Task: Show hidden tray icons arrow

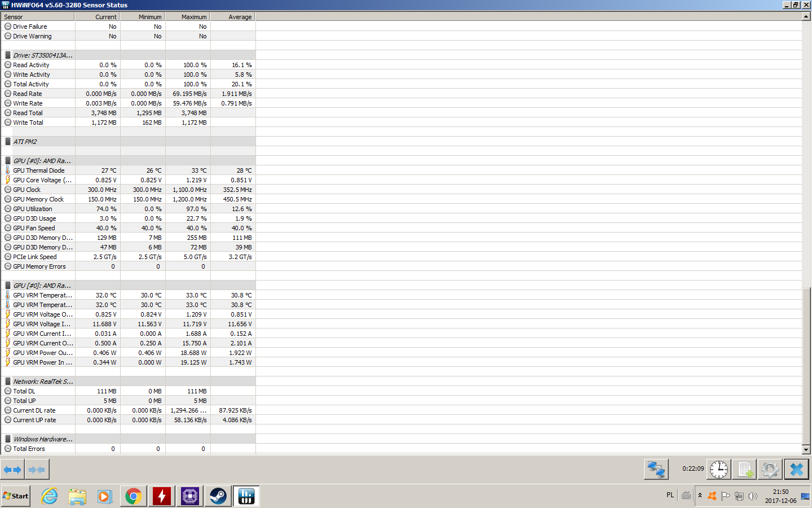Action: [x=700, y=496]
